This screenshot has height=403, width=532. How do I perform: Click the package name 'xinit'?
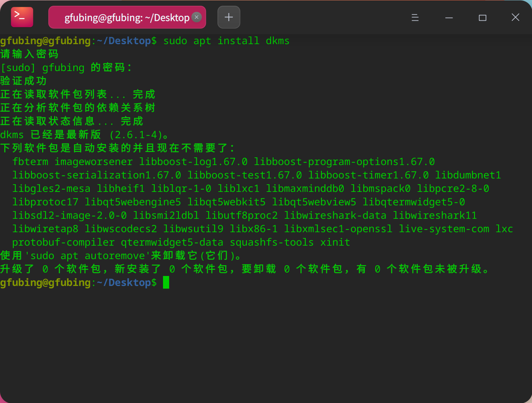[x=335, y=242]
